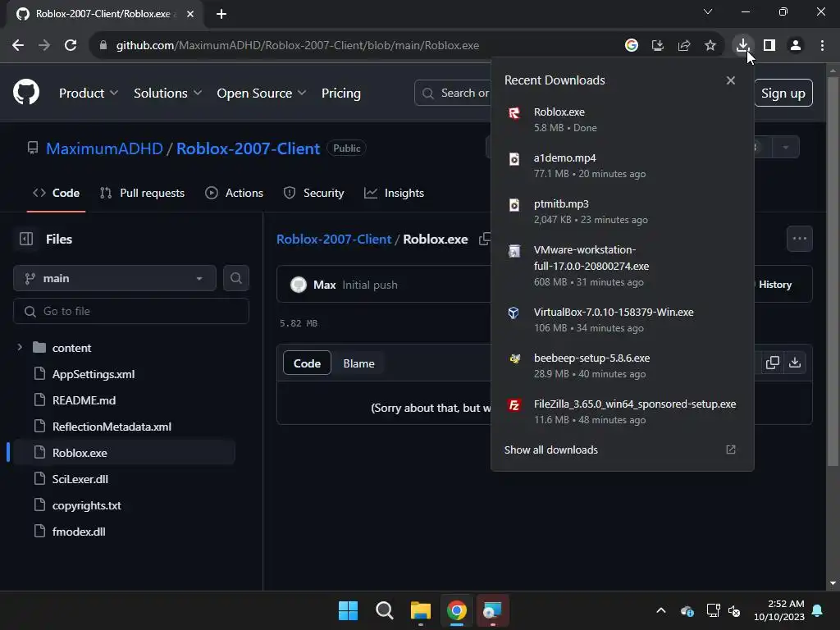840x630 pixels.
Task: Open a new browser tab
Action: (221, 14)
